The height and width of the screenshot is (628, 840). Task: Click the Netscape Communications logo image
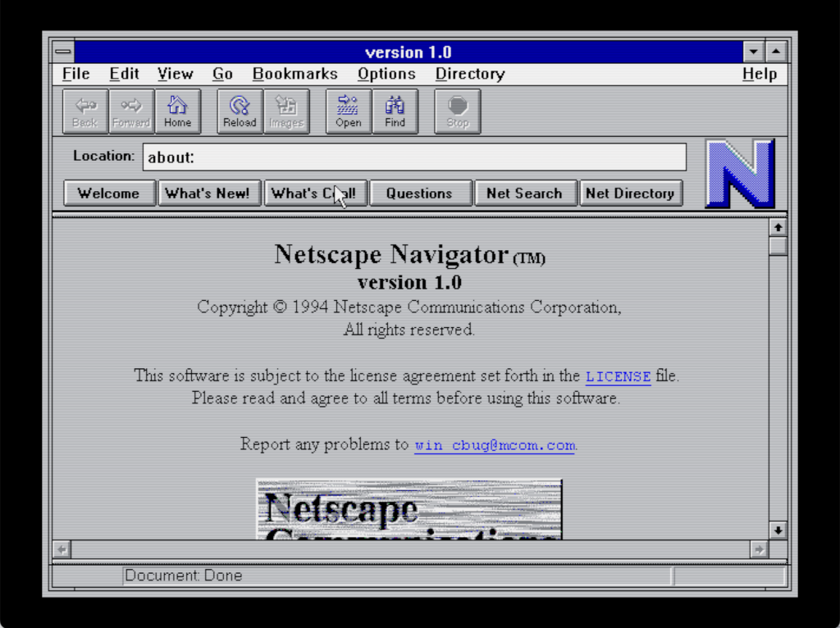point(409,509)
